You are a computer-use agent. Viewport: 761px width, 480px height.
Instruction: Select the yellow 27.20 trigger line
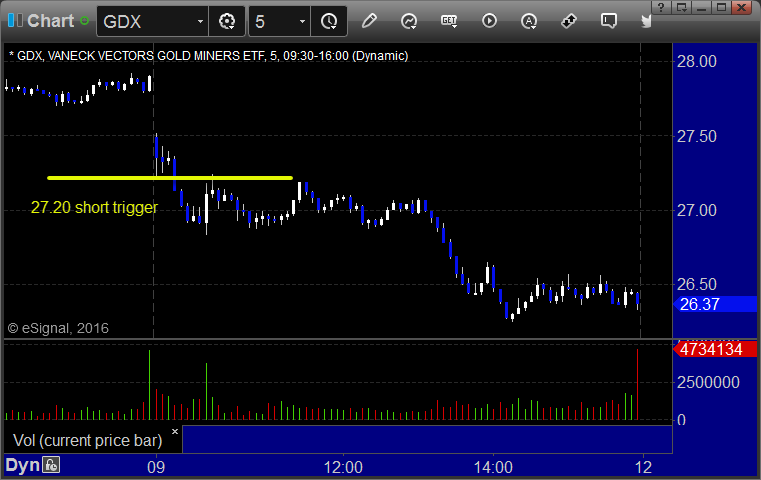[170, 178]
